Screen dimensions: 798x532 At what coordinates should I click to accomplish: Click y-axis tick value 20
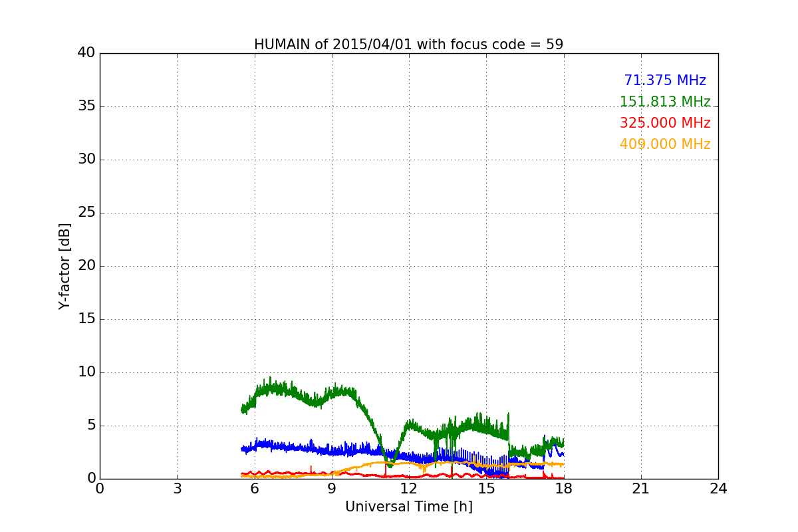[x=86, y=266]
